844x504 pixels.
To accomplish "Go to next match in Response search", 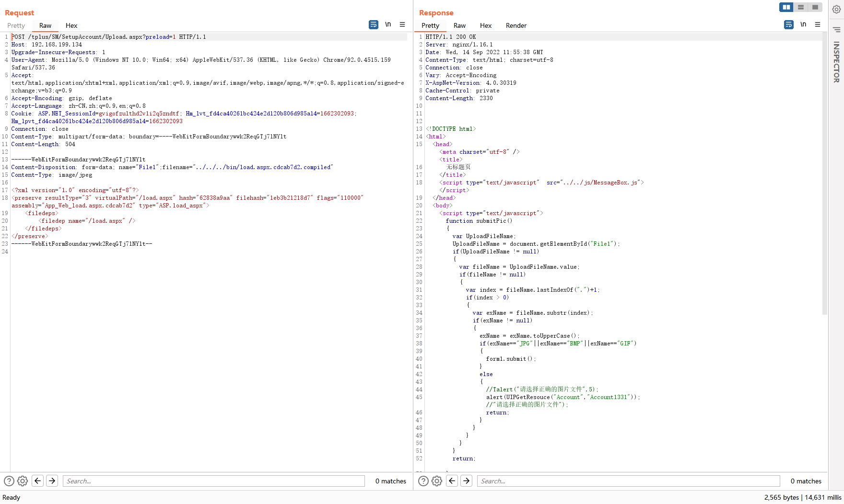I will [x=467, y=481].
